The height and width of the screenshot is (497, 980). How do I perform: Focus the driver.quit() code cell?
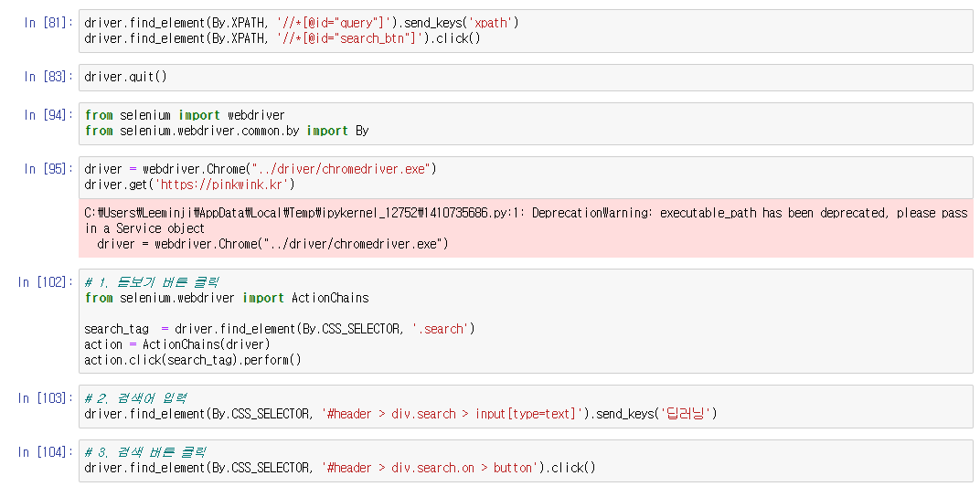pos(527,78)
